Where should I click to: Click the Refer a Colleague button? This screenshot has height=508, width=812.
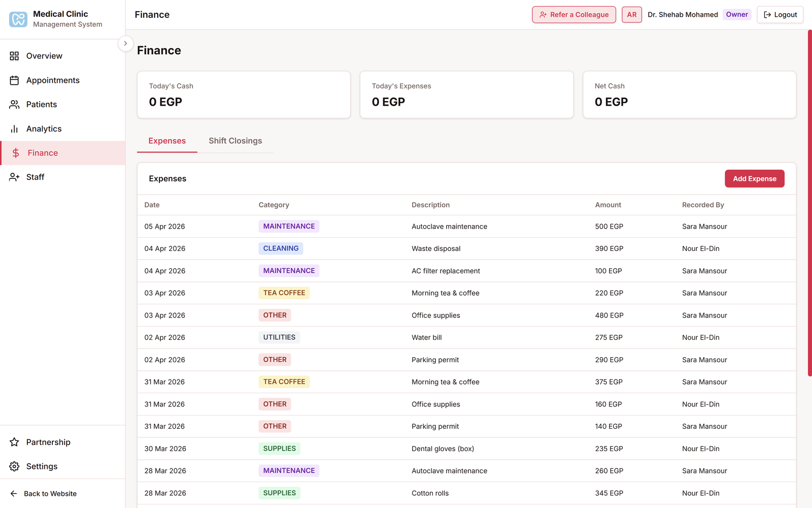pos(573,15)
